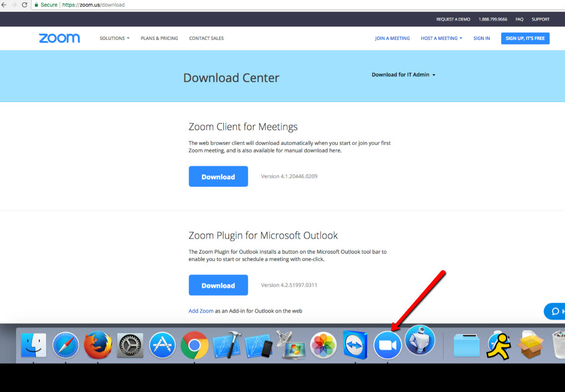This screenshot has height=392, width=565.
Task: Open the satellite dish remote desktop icon
Action: click(x=291, y=345)
